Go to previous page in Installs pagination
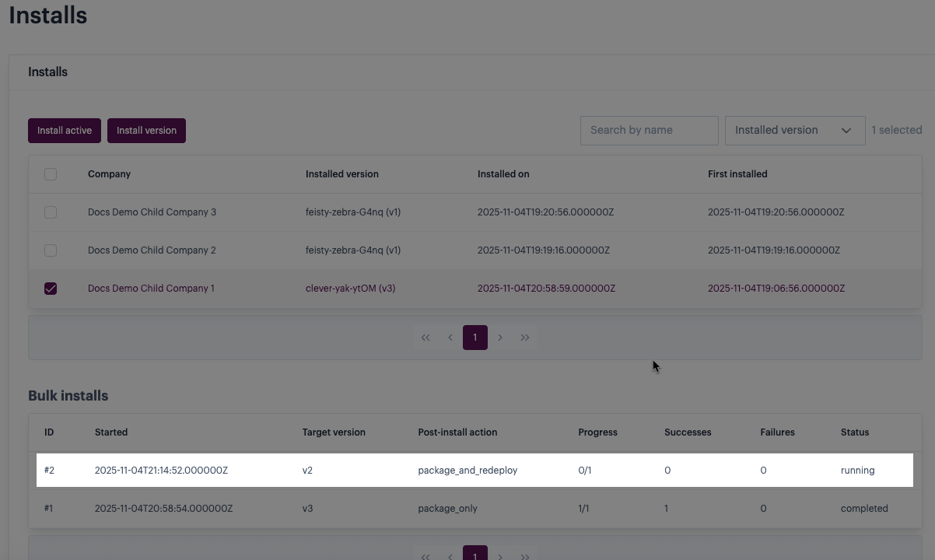 (450, 338)
